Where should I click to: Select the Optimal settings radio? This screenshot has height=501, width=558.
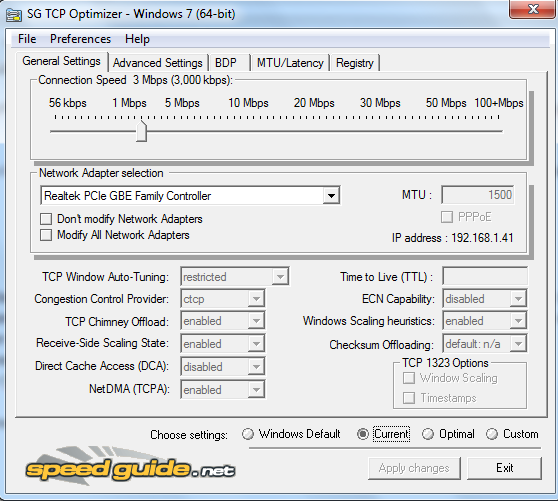click(x=428, y=434)
